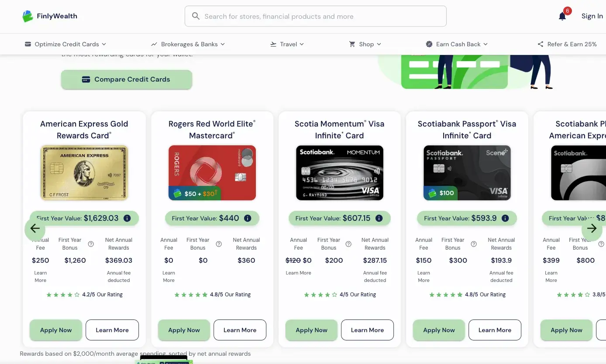Click the Sign In link
Image resolution: width=606 pixels, height=364 pixels.
tap(592, 16)
